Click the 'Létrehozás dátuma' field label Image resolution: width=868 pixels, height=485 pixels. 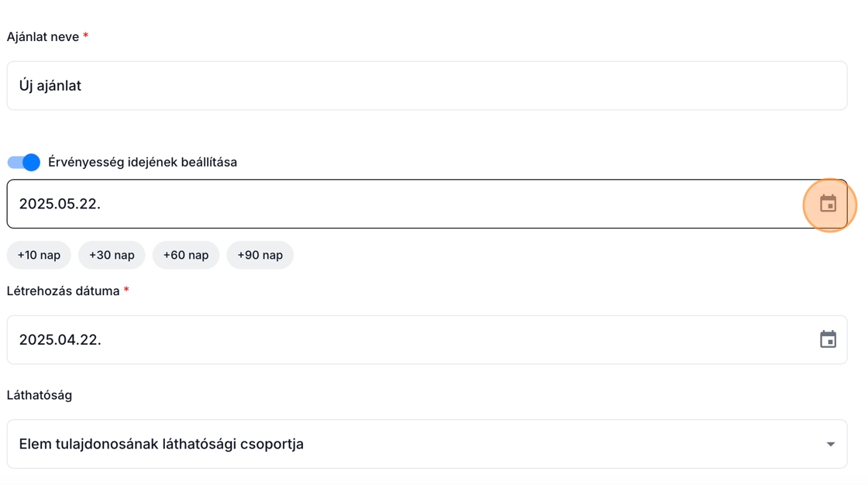pyautogui.click(x=63, y=291)
